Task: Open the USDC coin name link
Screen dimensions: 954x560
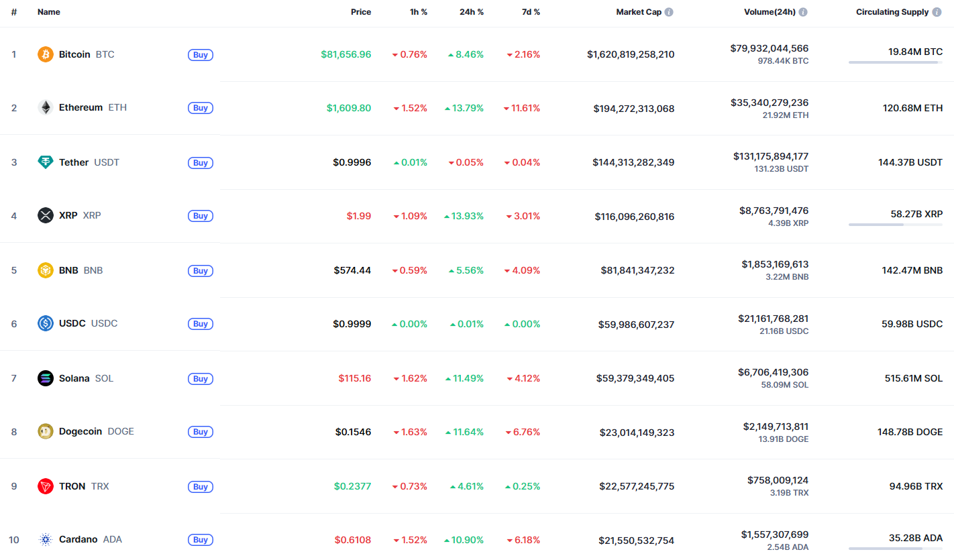Action: tap(72, 323)
